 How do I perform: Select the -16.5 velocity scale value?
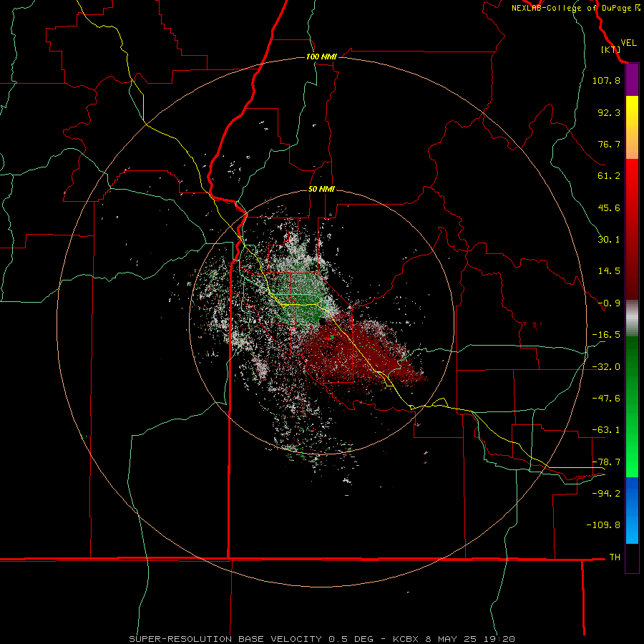coord(606,335)
